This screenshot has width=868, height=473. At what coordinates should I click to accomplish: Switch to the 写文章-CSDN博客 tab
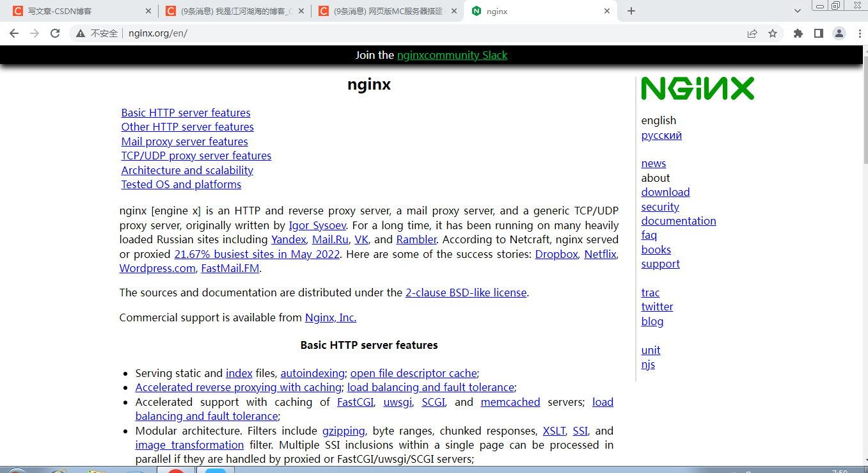pyautogui.click(x=81, y=12)
